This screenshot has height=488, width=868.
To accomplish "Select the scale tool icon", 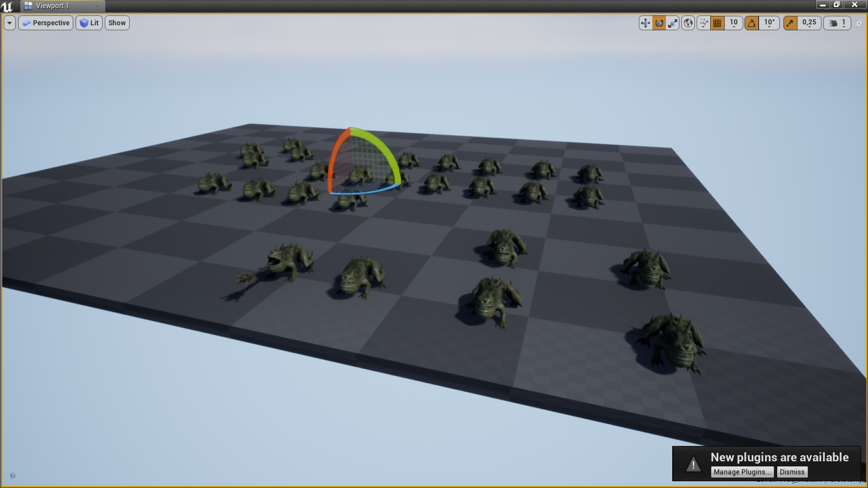I will point(672,23).
